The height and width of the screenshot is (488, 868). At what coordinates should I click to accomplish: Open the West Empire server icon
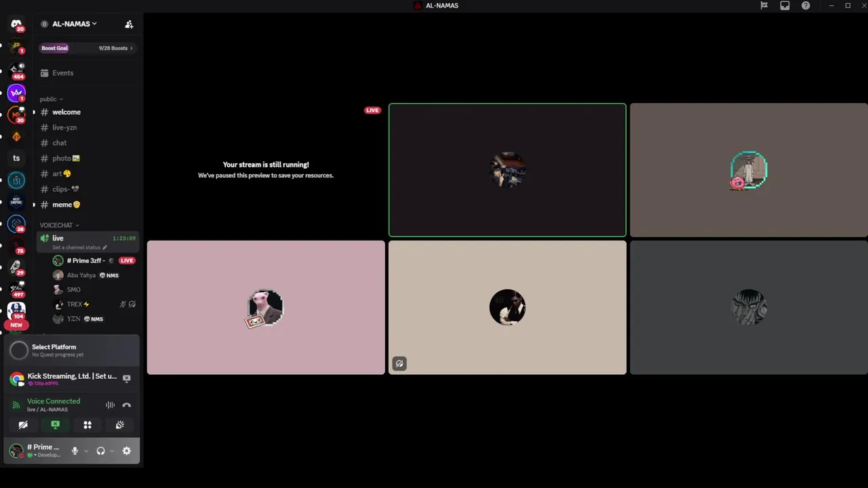tap(16, 202)
